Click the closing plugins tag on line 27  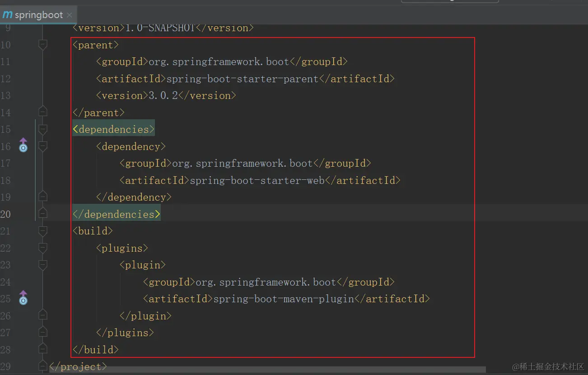point(125,333)
